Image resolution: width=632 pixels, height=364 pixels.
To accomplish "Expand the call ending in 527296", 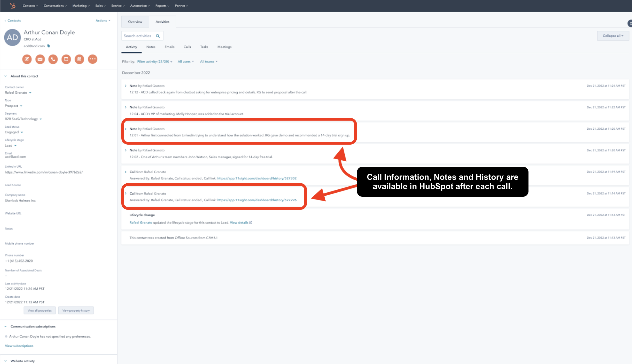I will [x=126, y=193].
